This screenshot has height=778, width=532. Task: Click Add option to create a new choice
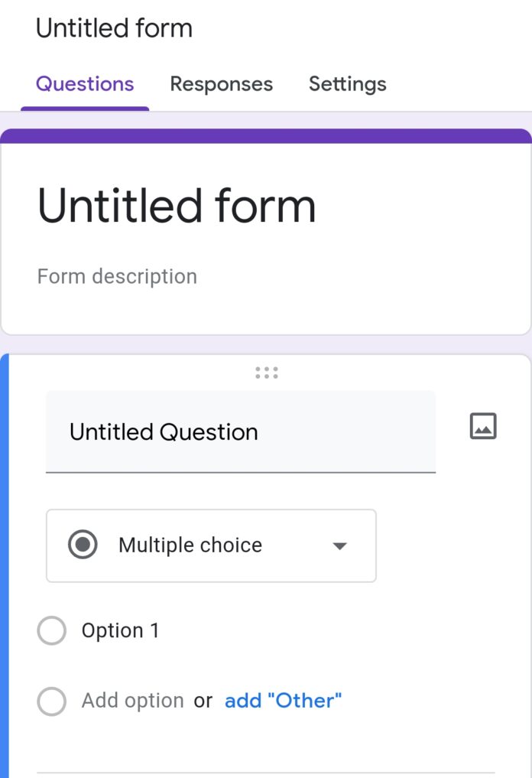(131, 700)
